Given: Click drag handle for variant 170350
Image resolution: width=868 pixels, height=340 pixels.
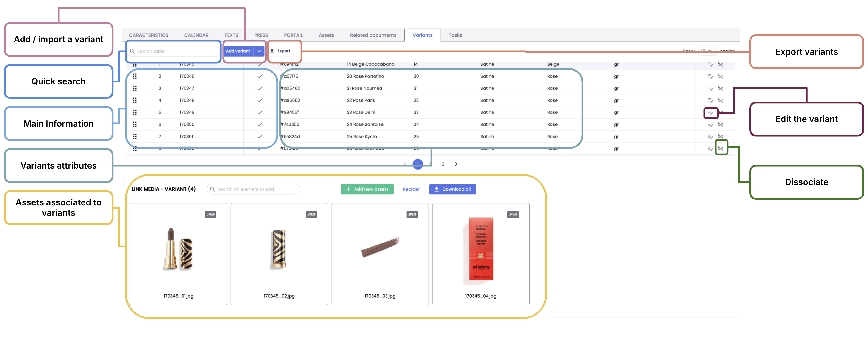Looking at the screenshot, I should pos(135,124).
